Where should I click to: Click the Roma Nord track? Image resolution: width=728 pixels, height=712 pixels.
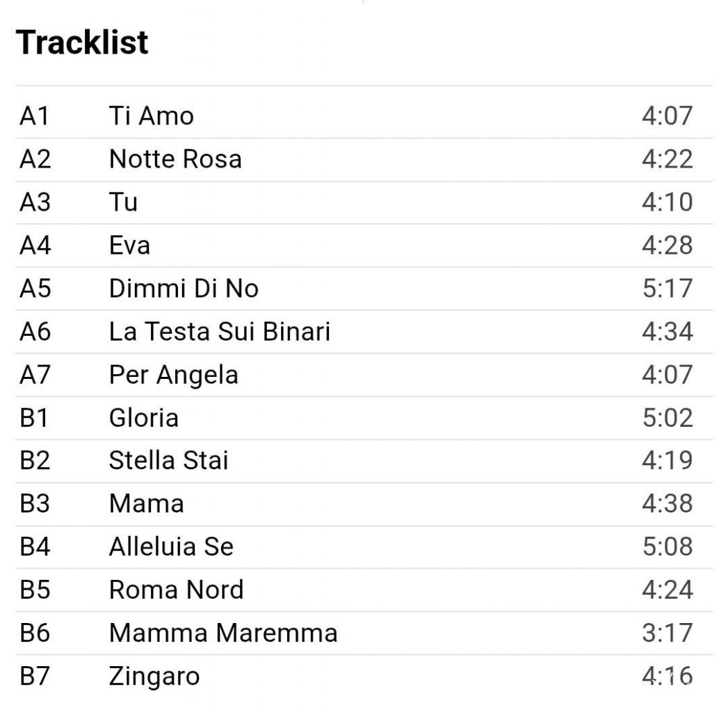click(176, 590)
